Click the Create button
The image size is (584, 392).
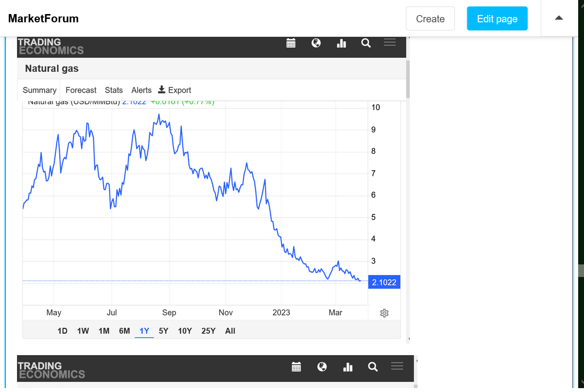point(430,19)
